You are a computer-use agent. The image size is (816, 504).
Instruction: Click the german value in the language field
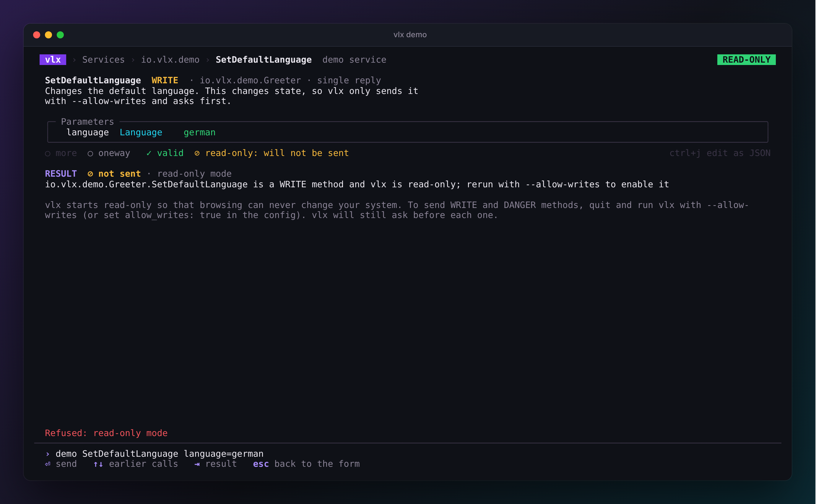(200, 132)
